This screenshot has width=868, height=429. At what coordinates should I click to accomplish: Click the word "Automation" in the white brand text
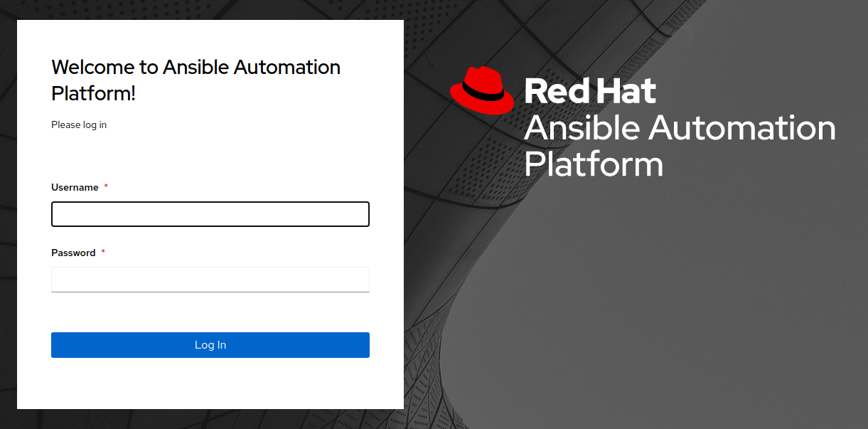tap(742, 128)
